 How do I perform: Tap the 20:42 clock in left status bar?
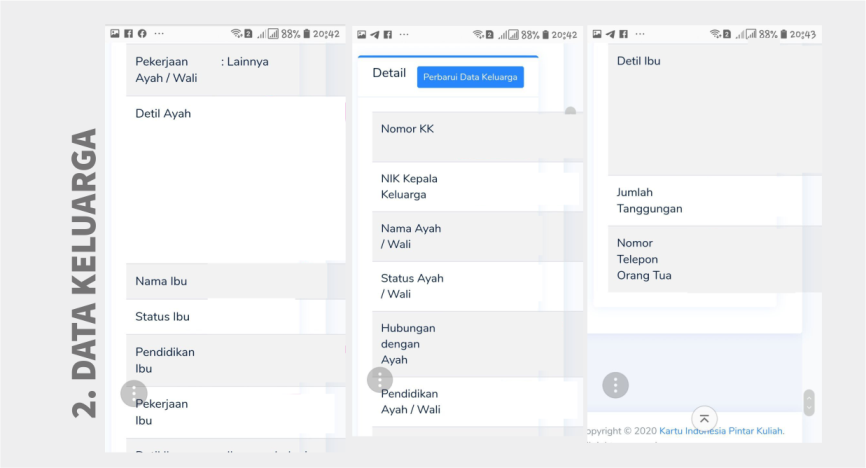[326, 34]
